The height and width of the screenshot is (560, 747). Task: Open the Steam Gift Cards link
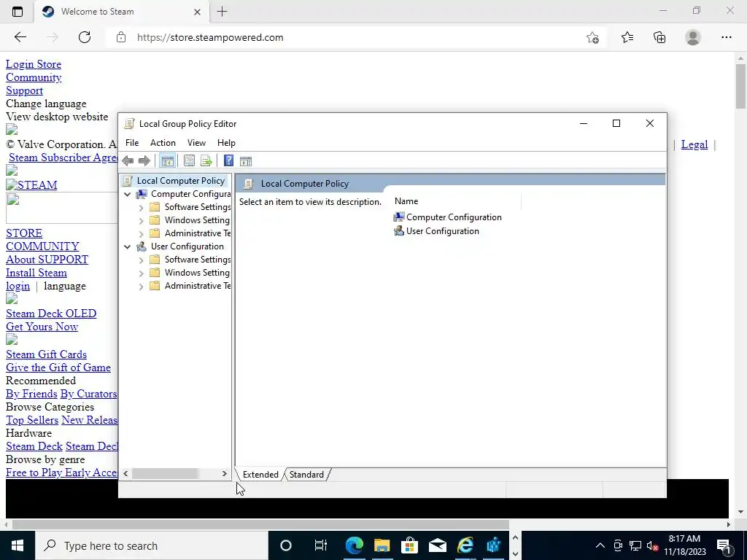[x=46, y=354]
